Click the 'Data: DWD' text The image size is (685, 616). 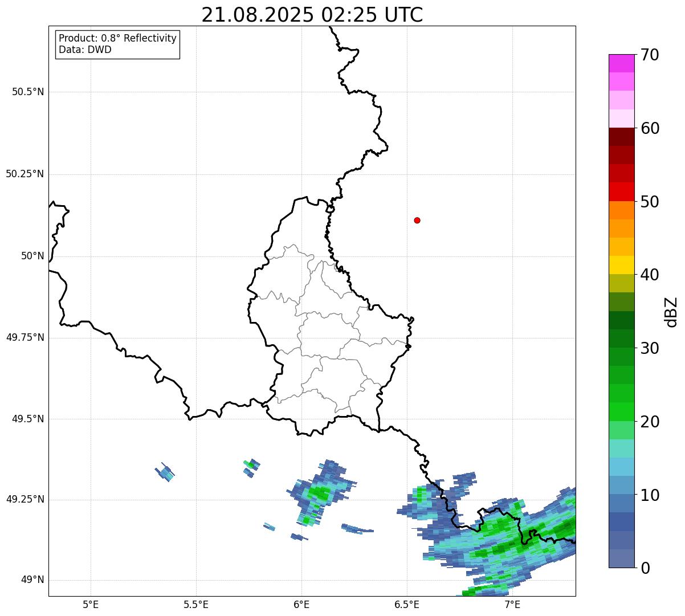click(x=85, y=50)
